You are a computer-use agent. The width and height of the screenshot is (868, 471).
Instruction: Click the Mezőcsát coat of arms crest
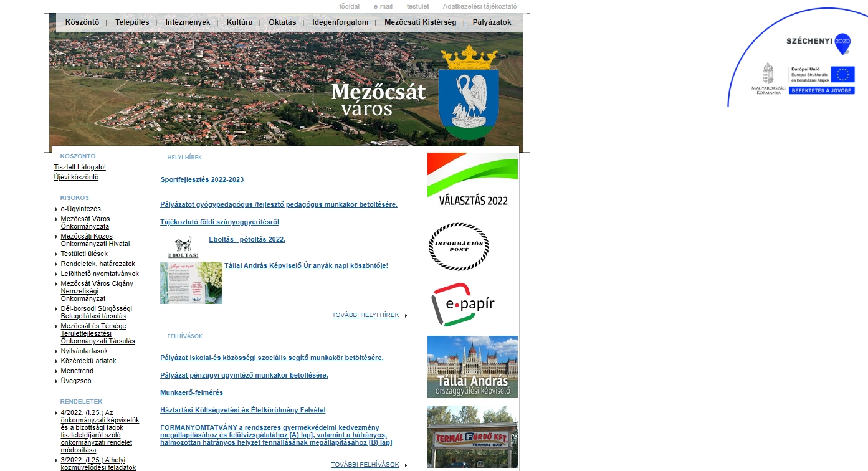469,93
